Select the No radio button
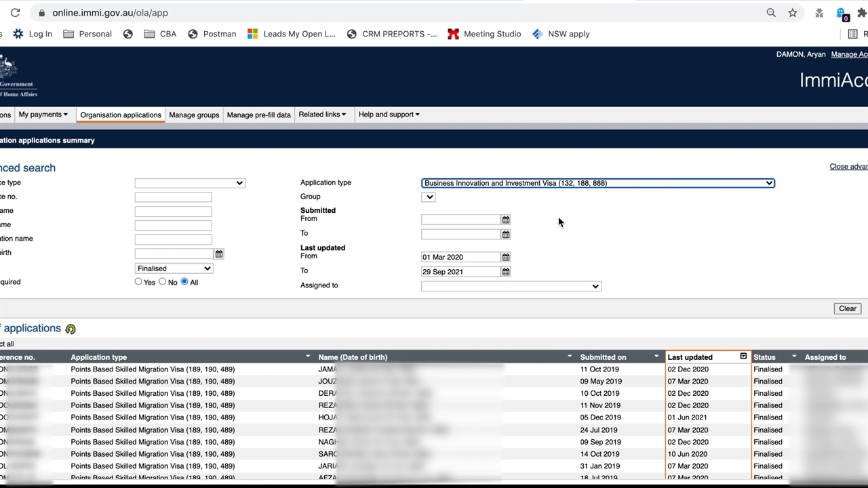 (163, 281)
